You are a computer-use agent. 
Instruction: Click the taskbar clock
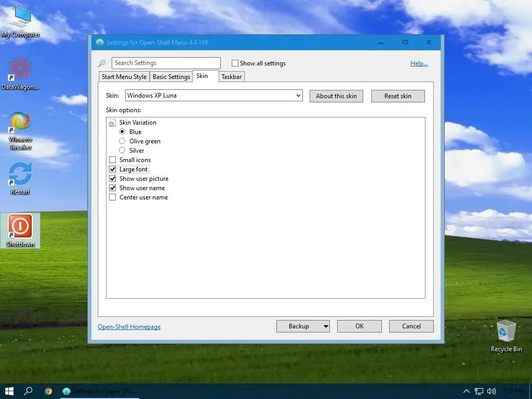[513, 391]
